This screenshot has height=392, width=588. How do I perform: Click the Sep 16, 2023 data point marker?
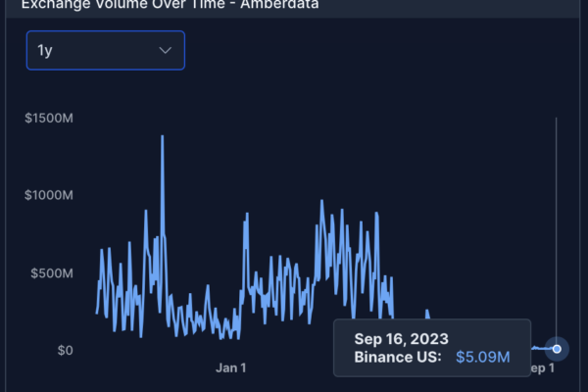point(557,349)
